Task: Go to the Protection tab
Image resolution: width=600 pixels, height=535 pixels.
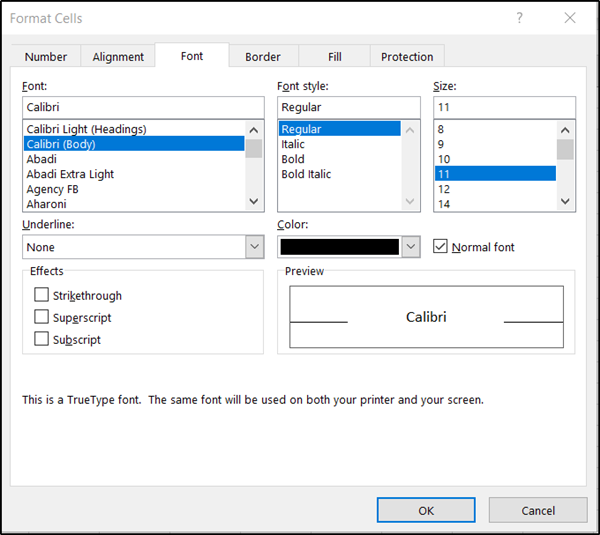Action: pyautogui.click(x=407, y=57)
